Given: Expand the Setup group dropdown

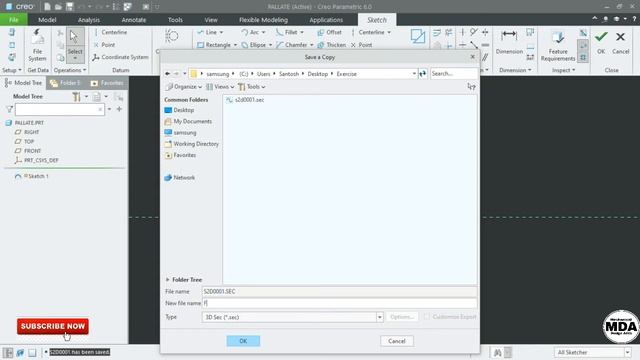Looking at the screenshot, I should [11, 70].
